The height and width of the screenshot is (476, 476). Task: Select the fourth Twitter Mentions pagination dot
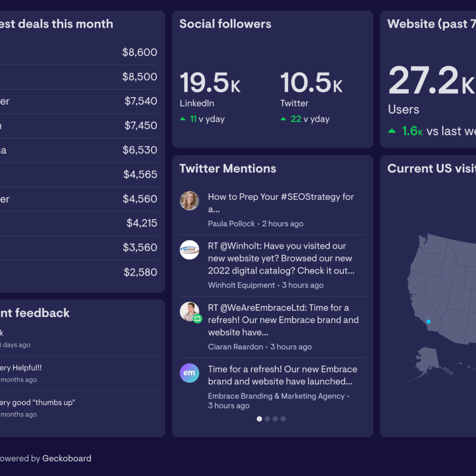(283, 419)
